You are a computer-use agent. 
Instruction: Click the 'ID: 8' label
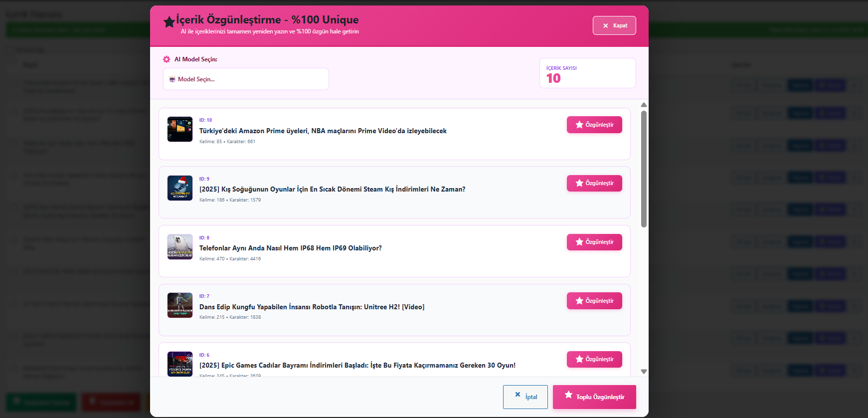(x=204, y=237)
